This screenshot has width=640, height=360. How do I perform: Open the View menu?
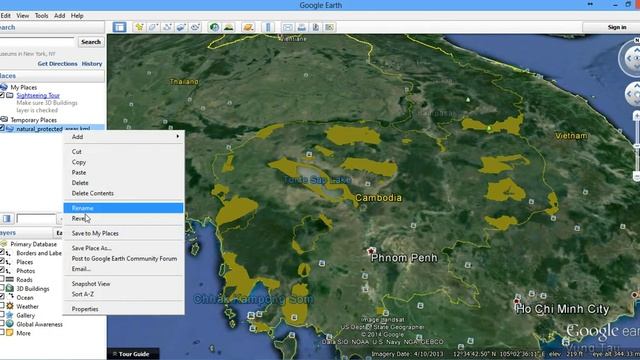coord(22,16)
